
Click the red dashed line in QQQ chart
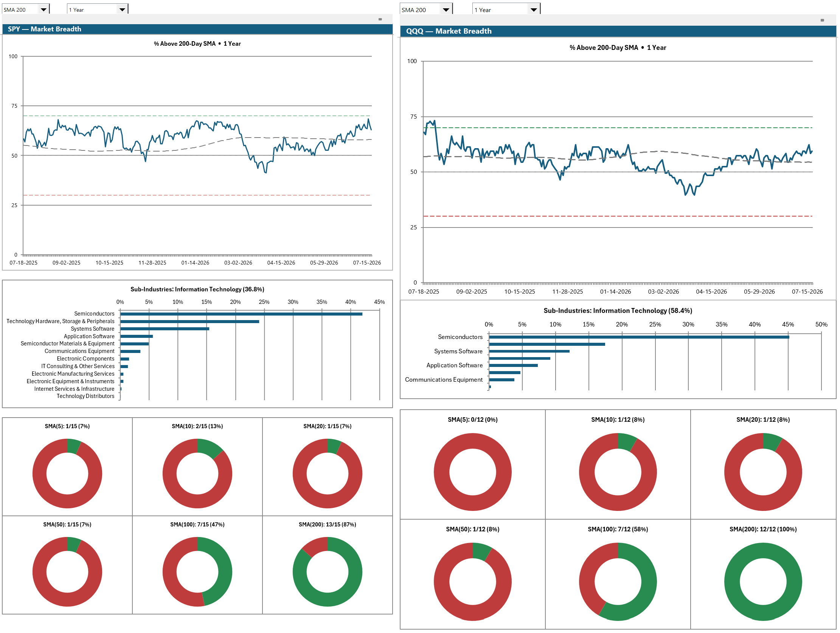coord(618,216)
